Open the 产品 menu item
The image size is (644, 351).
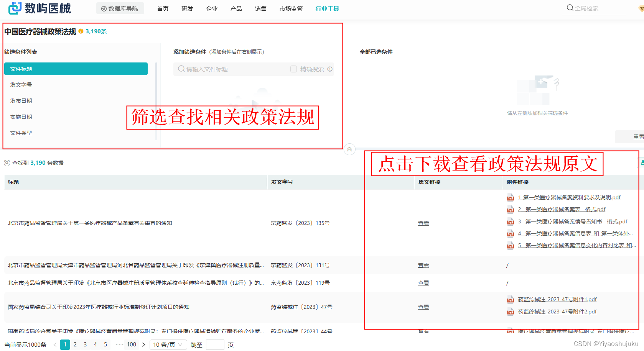click(x=236, y=8)
